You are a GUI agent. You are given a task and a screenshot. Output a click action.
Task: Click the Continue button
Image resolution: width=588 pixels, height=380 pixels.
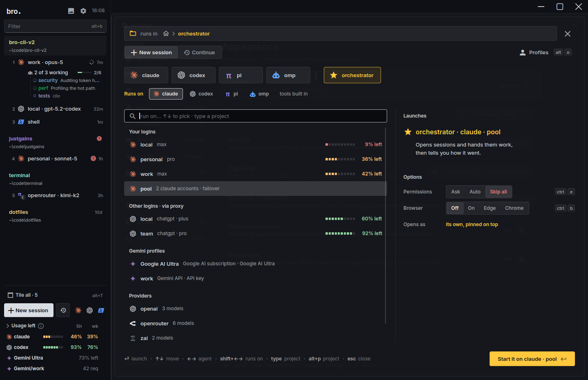click(x=200, y=52)
